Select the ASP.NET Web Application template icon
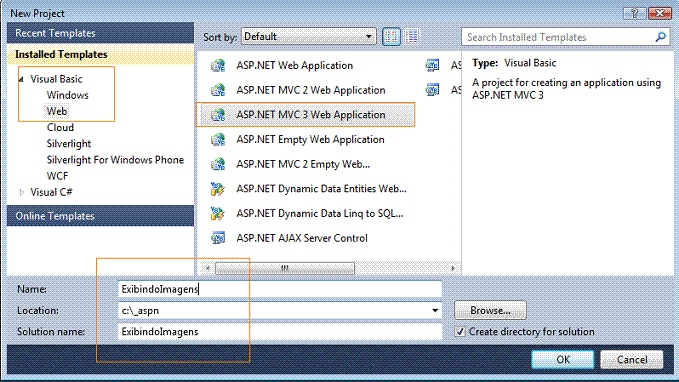The width and height of the screenshot is (679, 382). coord(218,65)
